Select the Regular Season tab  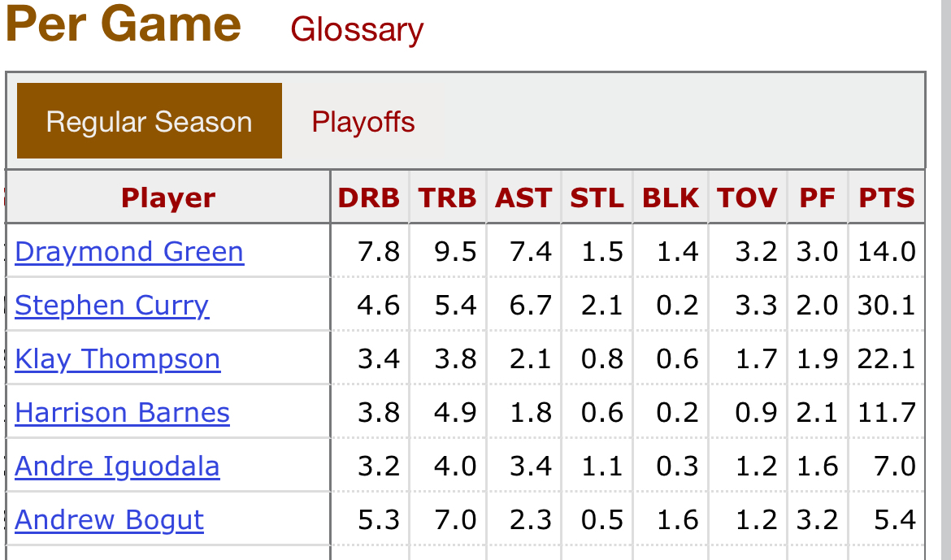pyautogui.click(x=150, y=121)
